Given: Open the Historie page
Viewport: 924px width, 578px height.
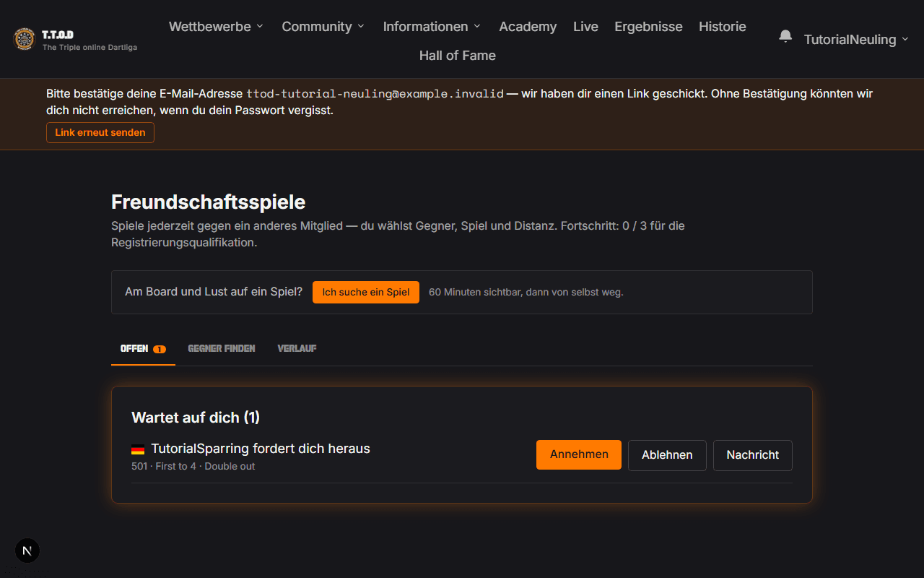Looking at the screenshot, I should tap(723, 27).
